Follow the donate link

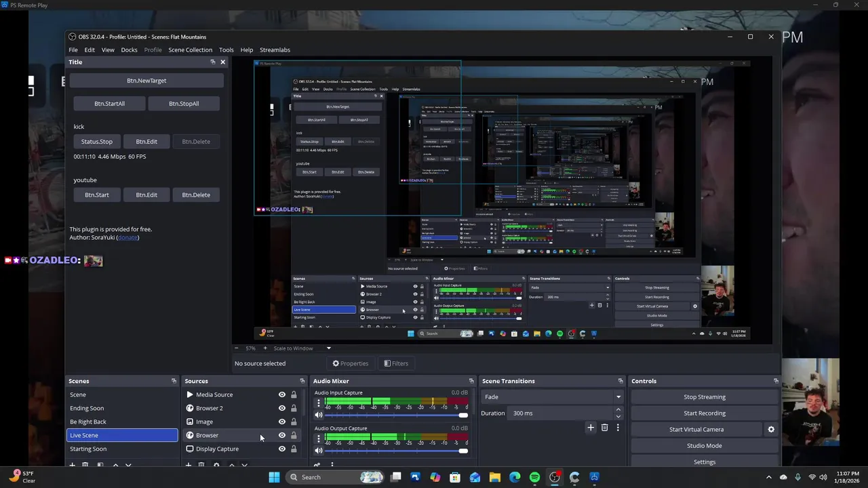127,237
